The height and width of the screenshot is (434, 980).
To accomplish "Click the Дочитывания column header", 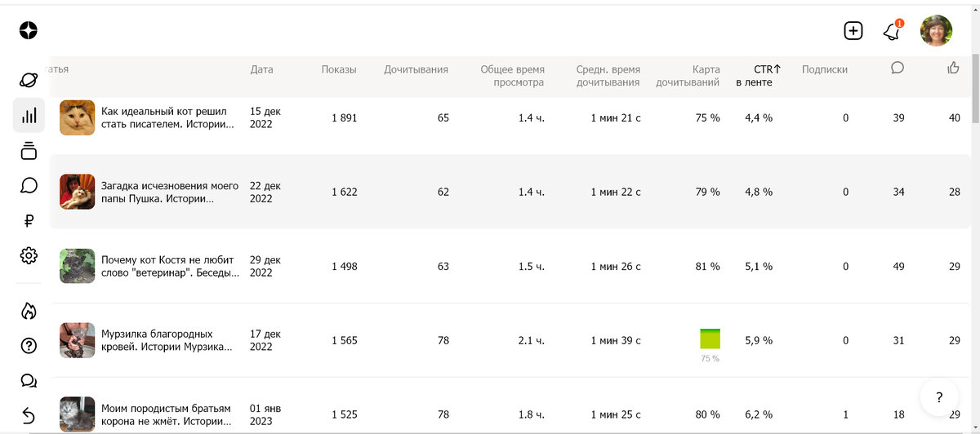I will click(416, 69).
